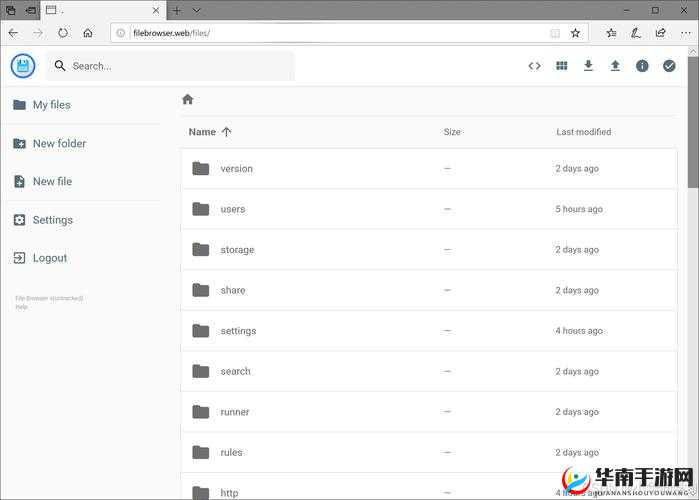Create a New file from sidebar

[x=52, y=181]
